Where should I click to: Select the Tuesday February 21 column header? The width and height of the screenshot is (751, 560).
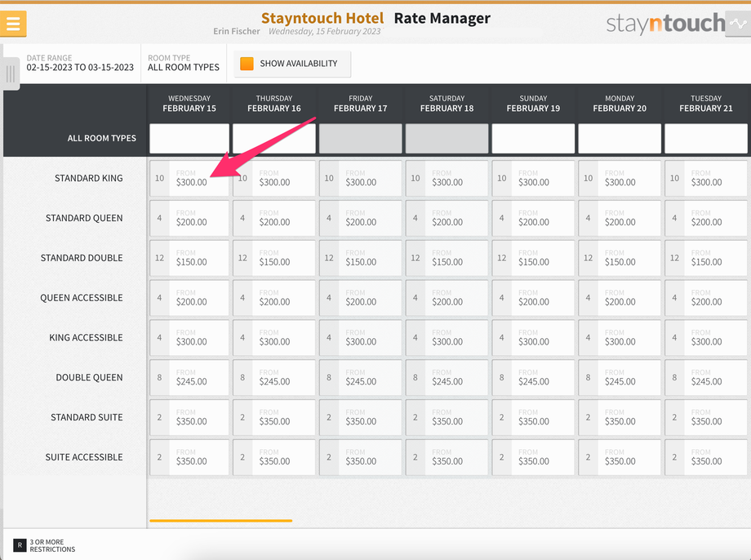706,104
